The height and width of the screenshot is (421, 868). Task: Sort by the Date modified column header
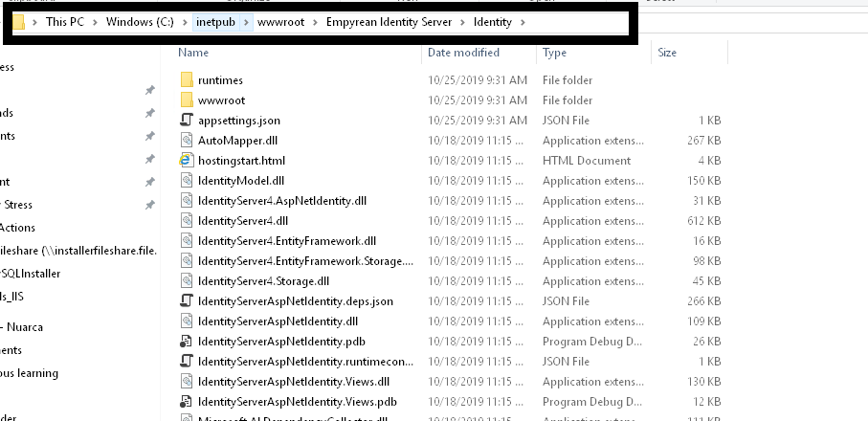(463, 53)
